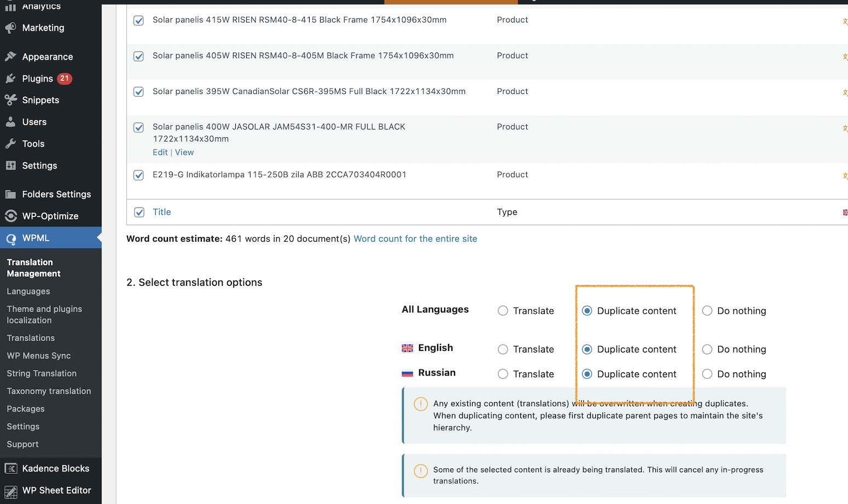This screenshot has height=504, width=848.
Task: Toggle the select-all checkbox beside Title
Action: tap(140, 212)
